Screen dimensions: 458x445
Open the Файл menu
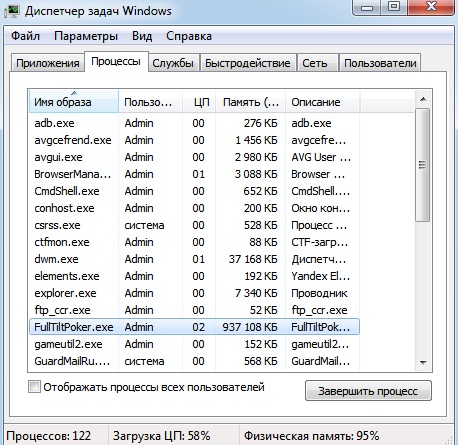tap(25, 36)
